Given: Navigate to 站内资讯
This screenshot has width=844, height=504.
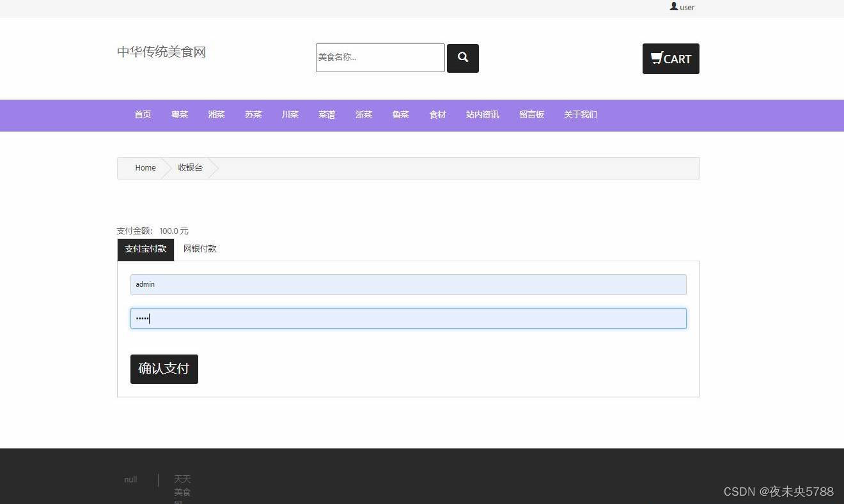Looking at the screenshot, I should pyautogui.click(x=482, y=115).
